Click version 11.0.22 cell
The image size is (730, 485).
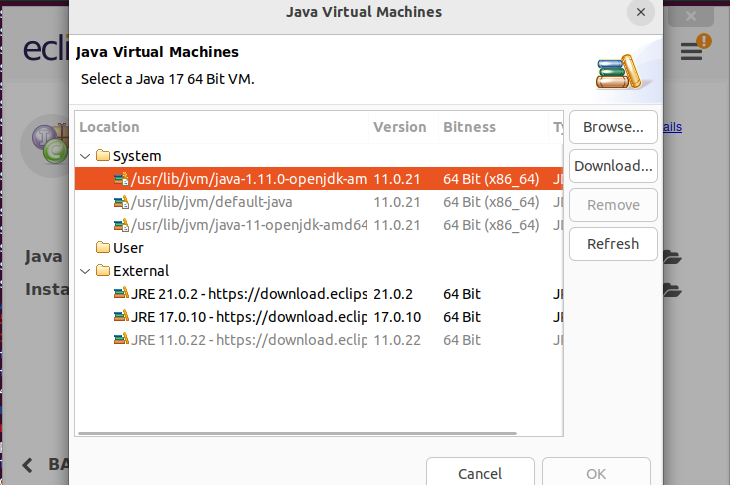tap(397, 340)
